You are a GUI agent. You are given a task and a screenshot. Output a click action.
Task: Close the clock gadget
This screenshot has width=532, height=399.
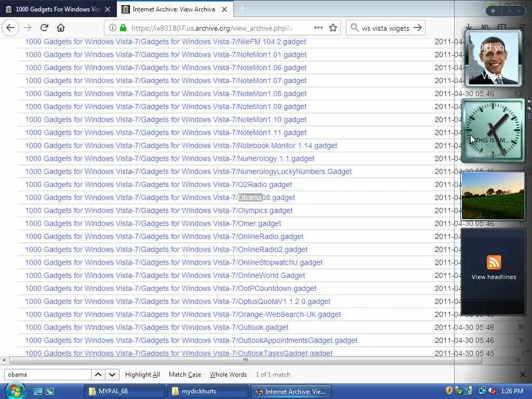click(x=528, y=101)
